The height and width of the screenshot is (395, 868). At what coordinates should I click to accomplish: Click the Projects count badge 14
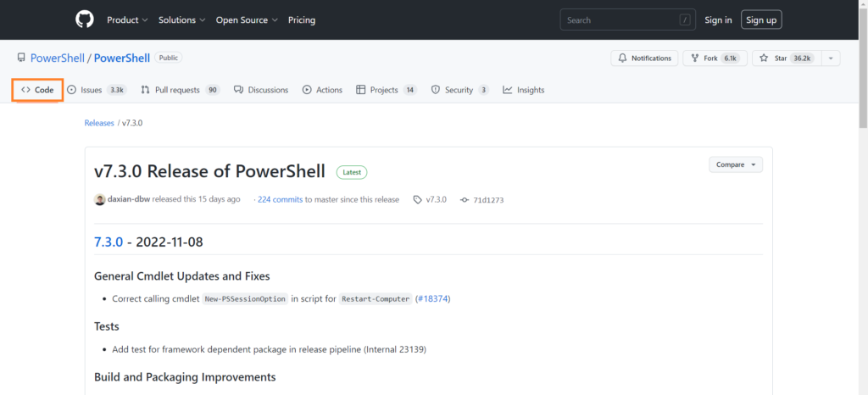coord(409,90)
